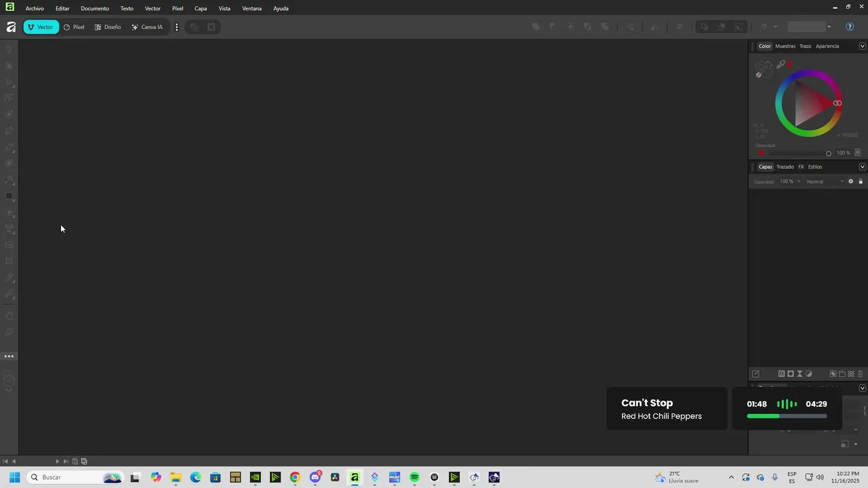Switch to the Apariencia tab
The height and width of the screenshot is (488, 868).
pyautogui.click(x=827, y=46)
